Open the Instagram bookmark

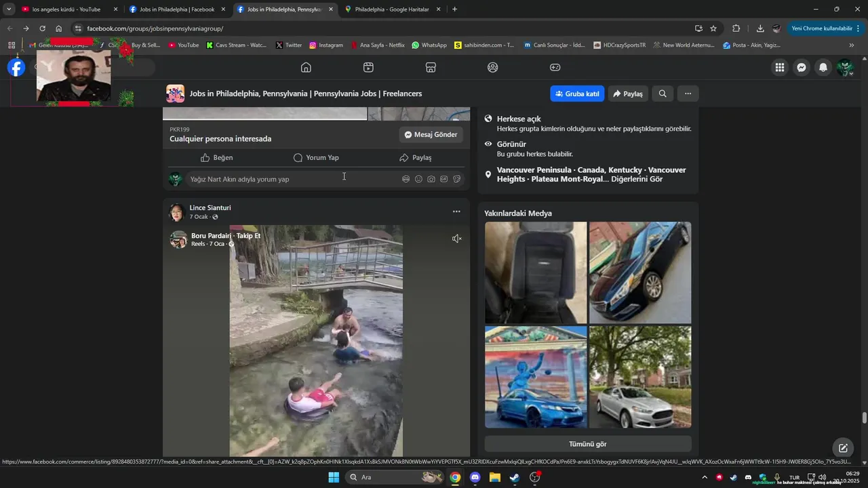pyautogui.click(x=326, y=45)
